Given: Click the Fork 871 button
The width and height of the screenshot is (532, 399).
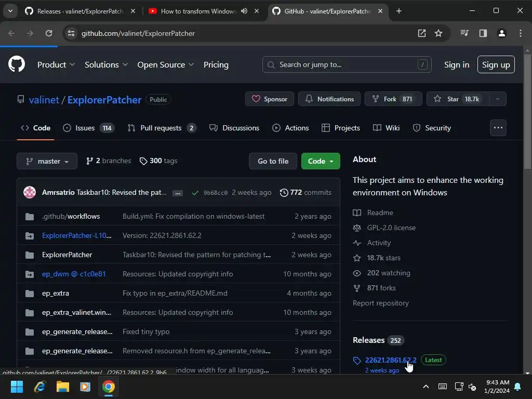Looking at the screenshot, I should (393, 99).
